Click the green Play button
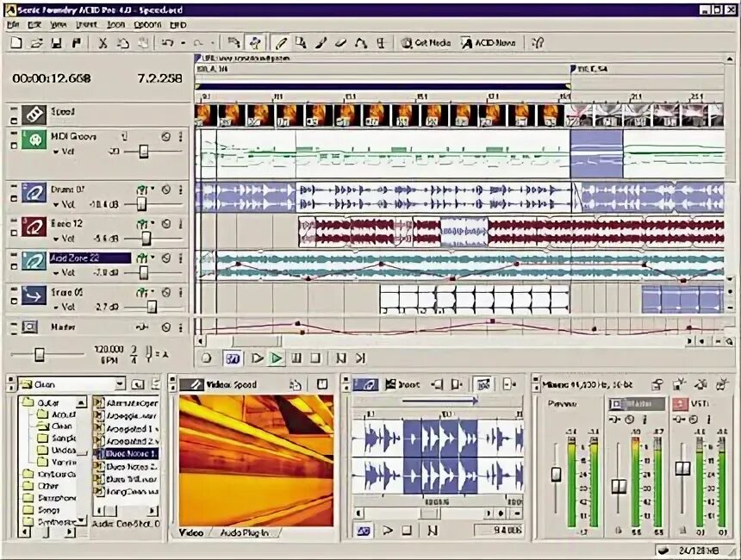Screen dimensions: 741x560 (x=277, y=358)
